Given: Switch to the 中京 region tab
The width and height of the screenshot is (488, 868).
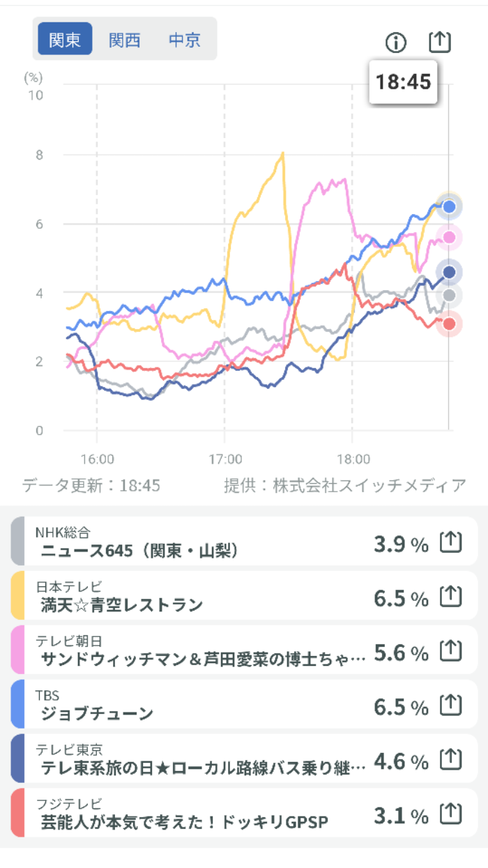Looking at the screenshot, I should (x=185, y=39).
